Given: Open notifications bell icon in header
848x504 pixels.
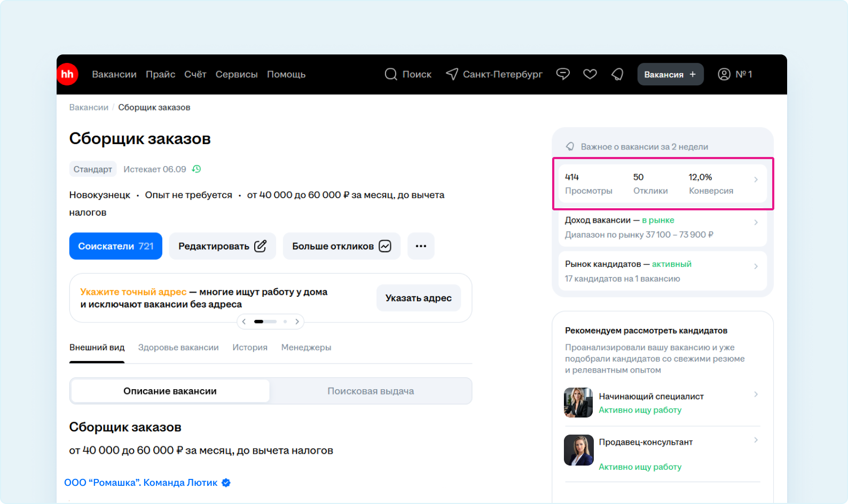Looking at the screenshot, I should tap(617, 74).
